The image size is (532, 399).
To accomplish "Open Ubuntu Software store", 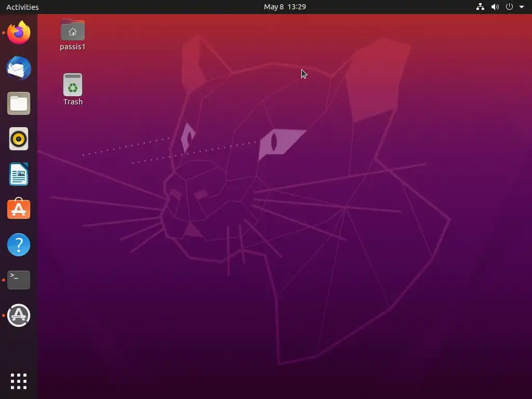I will [19, 209].
